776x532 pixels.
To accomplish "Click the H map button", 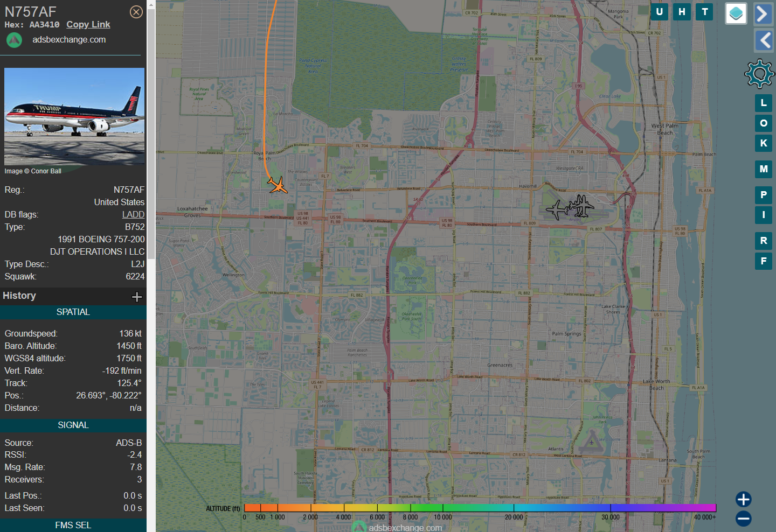I will point(682,12).
